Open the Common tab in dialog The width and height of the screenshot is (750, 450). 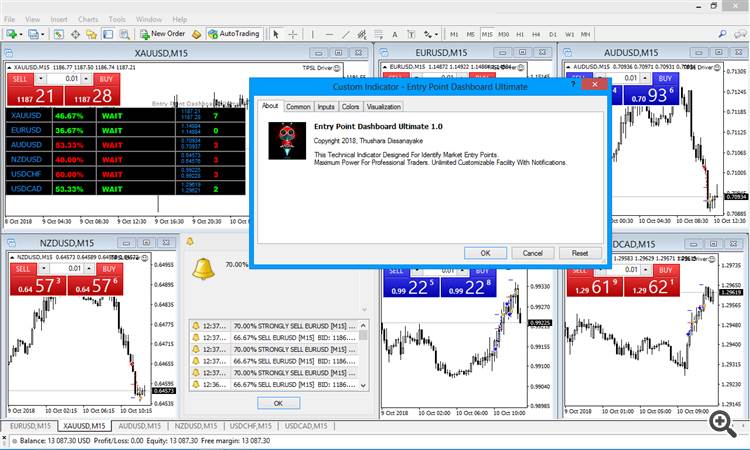coord(298,107)
